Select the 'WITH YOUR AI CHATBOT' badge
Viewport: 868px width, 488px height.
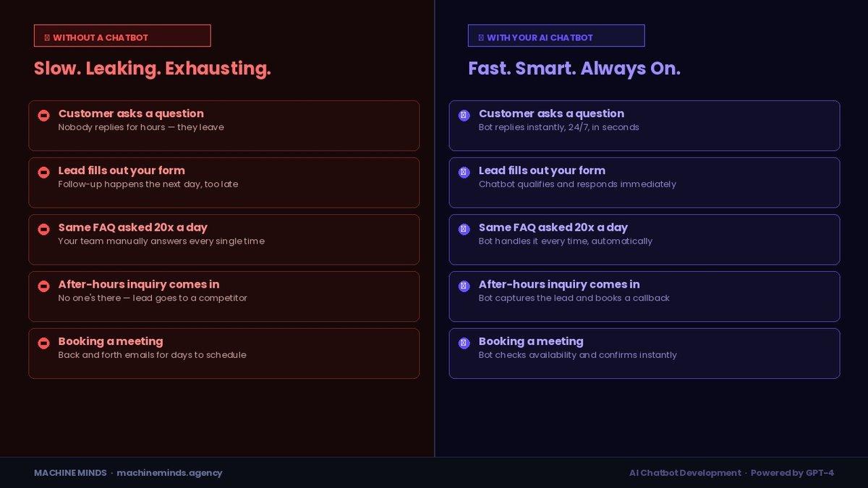[x=556, y=36]
